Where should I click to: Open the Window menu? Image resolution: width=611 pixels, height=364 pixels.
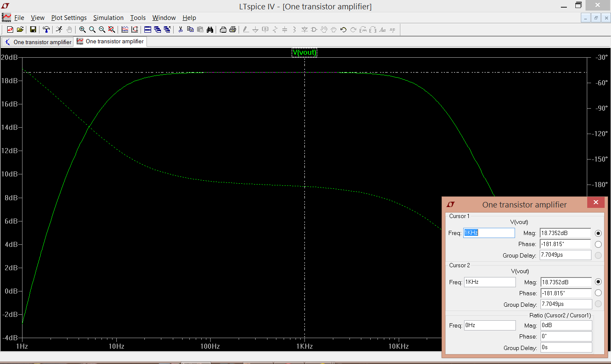164,18
